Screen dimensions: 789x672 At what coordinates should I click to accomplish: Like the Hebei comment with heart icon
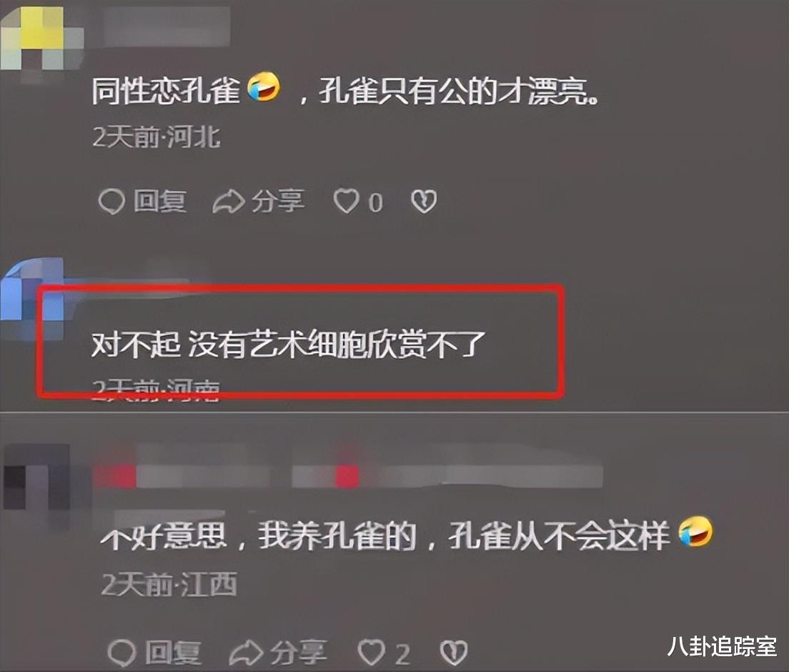click(347, 201)
